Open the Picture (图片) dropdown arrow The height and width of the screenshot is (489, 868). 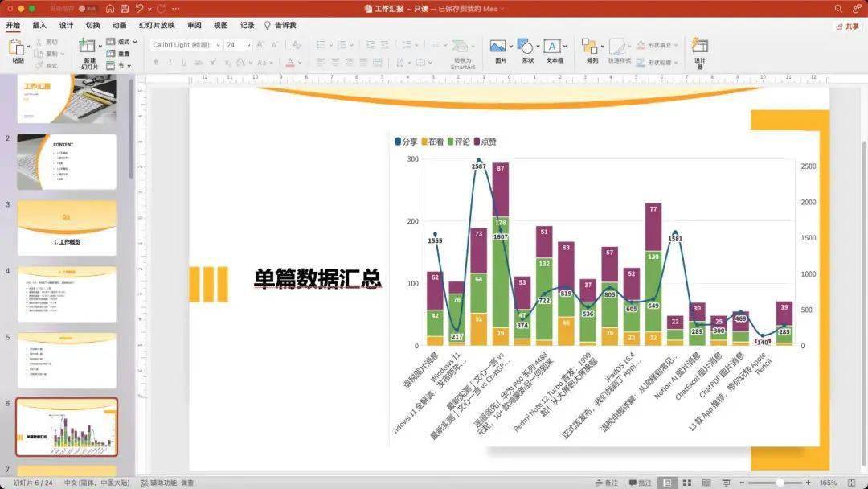tap(510, 47)
